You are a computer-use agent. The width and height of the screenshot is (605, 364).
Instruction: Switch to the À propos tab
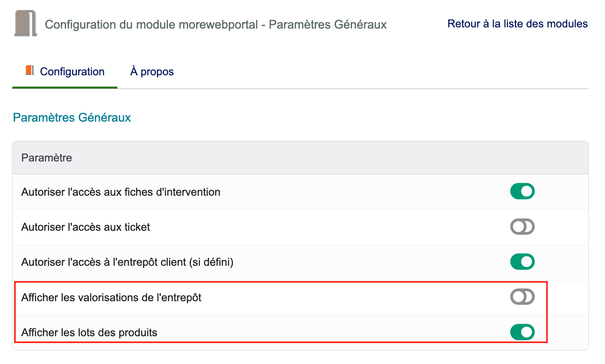(152, 72)
